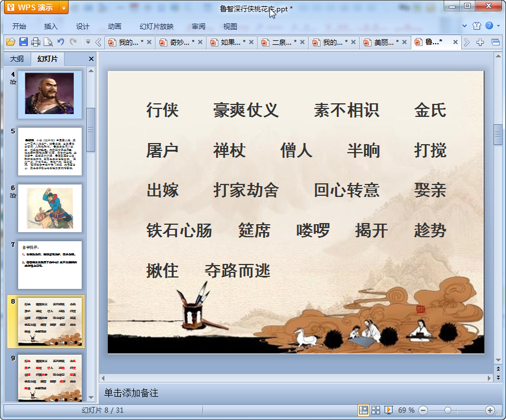The width and height of the screenshot is (506, 420).
Task: Switch to normal view icon
Action: 364,410
